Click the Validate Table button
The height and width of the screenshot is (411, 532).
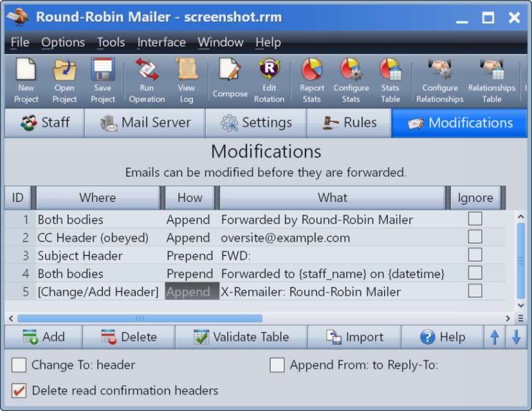(241, 337)
